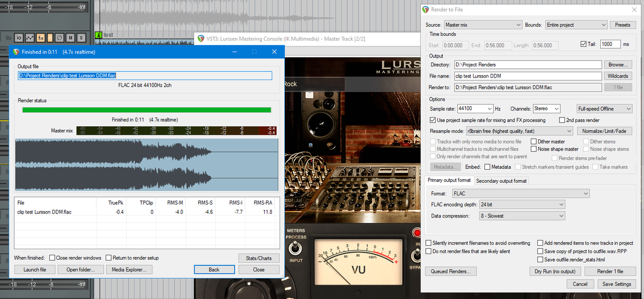Open the FLAC encoding depth dropdown

click(x=522, y=205)
